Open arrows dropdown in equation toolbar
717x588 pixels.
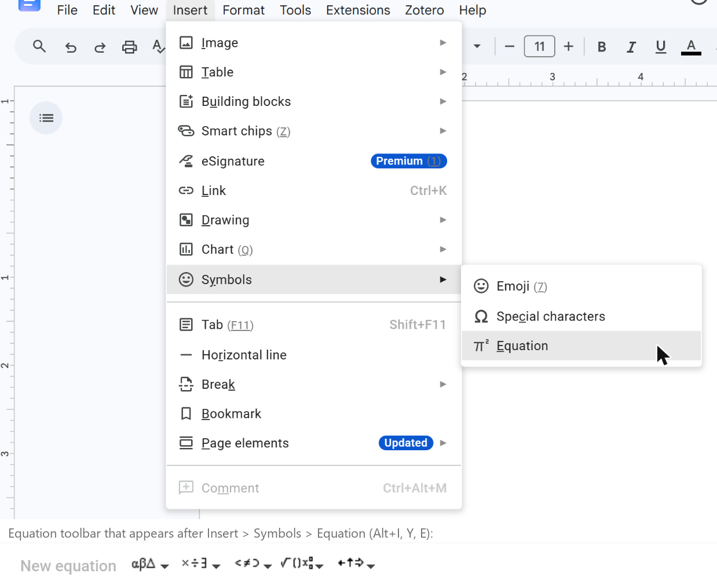tap(356, 564)
